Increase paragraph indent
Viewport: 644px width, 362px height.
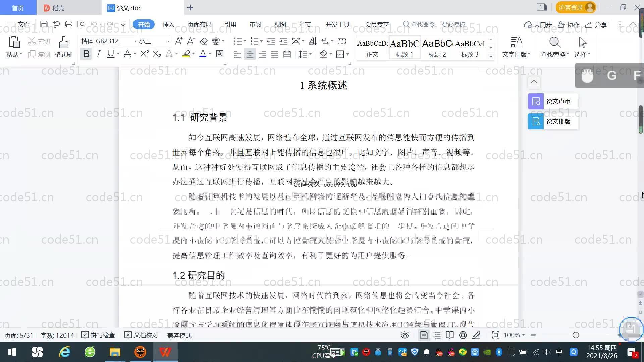point(283,41)
